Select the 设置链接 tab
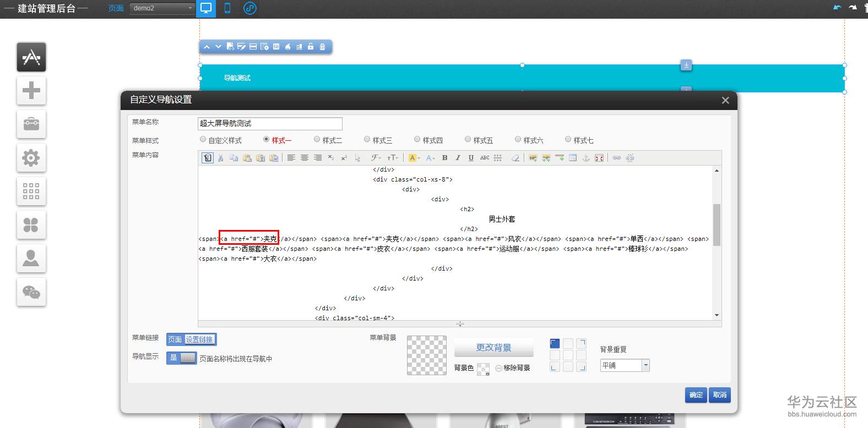This screenshot has width=868, height=428. coord(199,339)
